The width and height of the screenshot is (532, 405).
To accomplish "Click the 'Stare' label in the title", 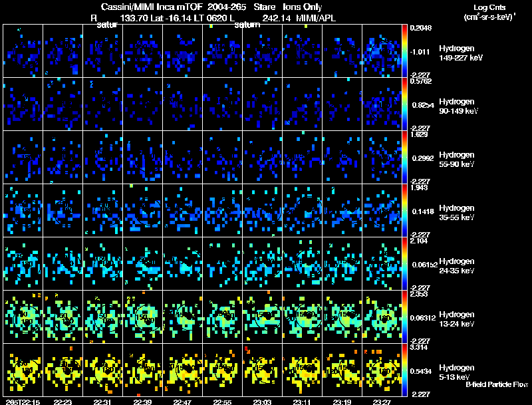I will (x=264, y=7).
